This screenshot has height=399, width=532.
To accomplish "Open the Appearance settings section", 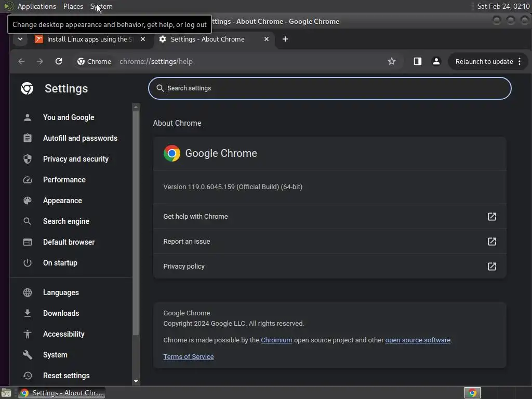I will [62, 201].
